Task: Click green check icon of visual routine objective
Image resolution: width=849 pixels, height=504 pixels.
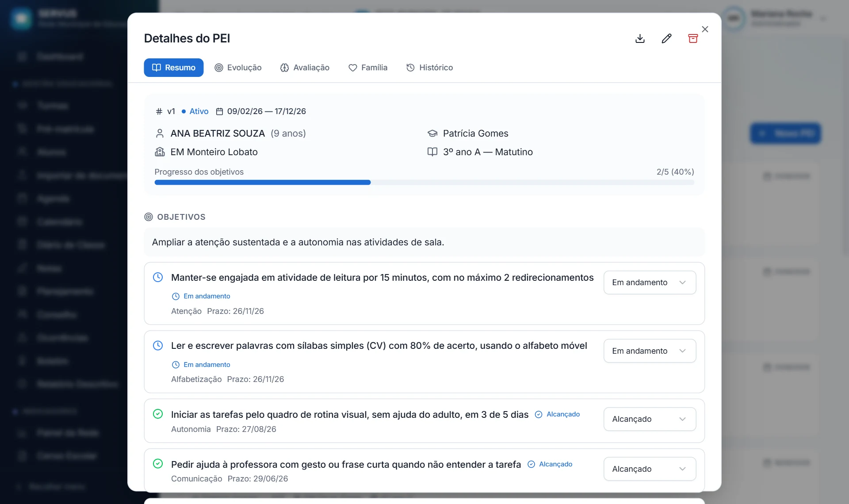Action: pyautogui.click(x=158, y=414)
